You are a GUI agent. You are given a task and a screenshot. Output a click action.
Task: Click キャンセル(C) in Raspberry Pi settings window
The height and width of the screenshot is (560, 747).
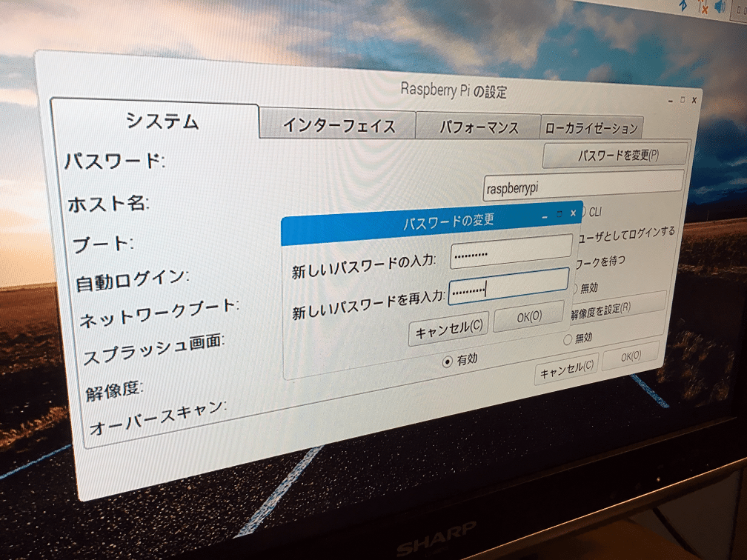566,369
